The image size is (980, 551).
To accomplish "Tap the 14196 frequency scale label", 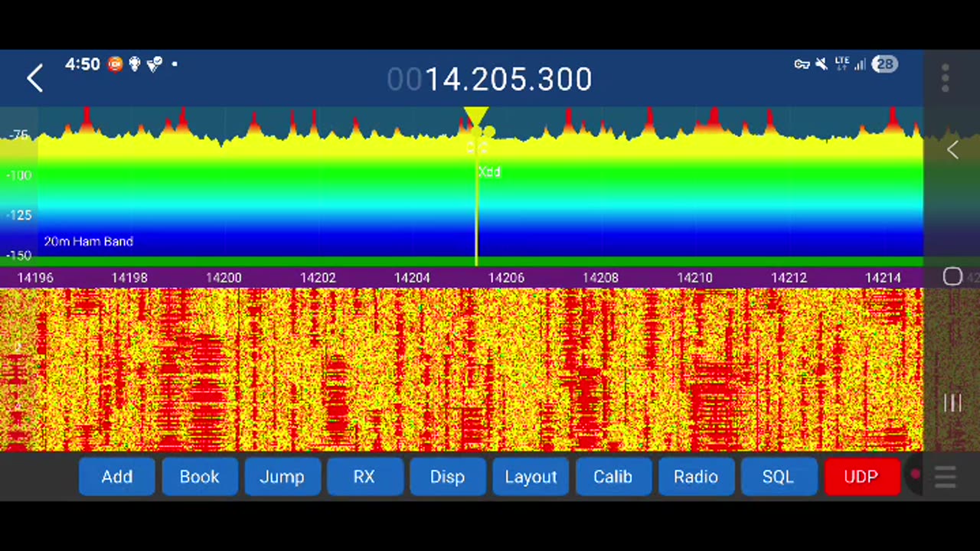I will coord(35,277).
